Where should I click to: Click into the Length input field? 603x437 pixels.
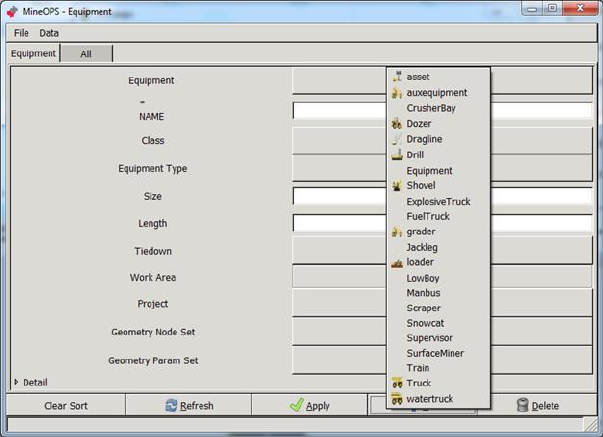click(442, 223)
